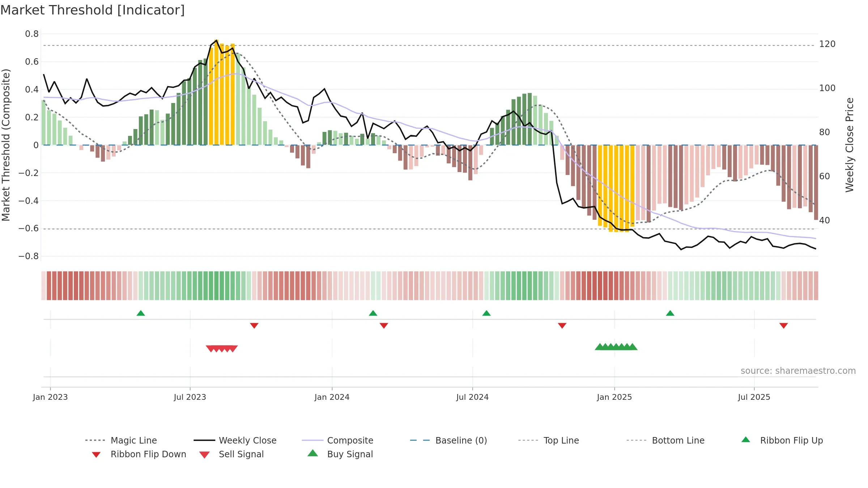Toggle Baseline (0) legend entry
Screen dimensions: 868x488
click(448, 440)
